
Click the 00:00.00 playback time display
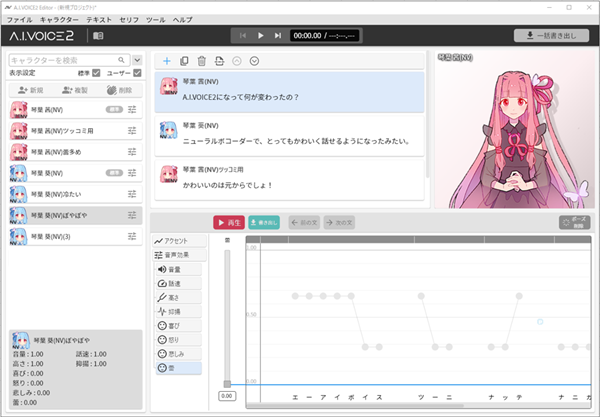[324, 36]
